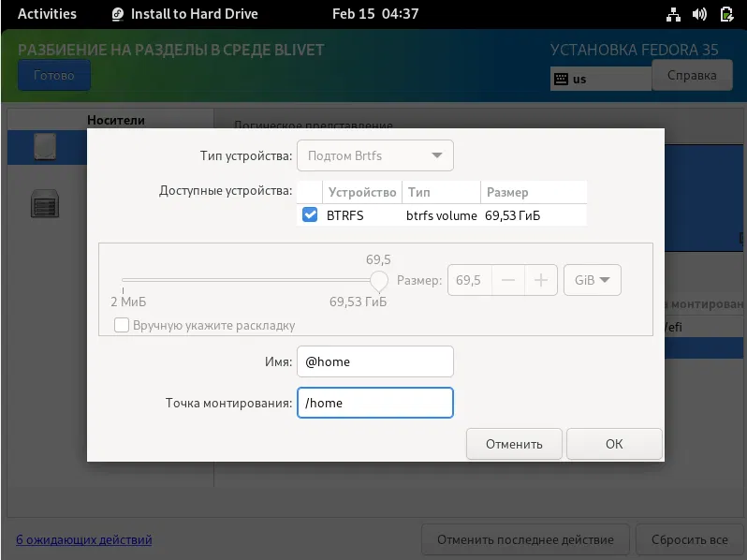Click the Тип column header
Viewport: 747px width, 560px height.
pos(441,192)
